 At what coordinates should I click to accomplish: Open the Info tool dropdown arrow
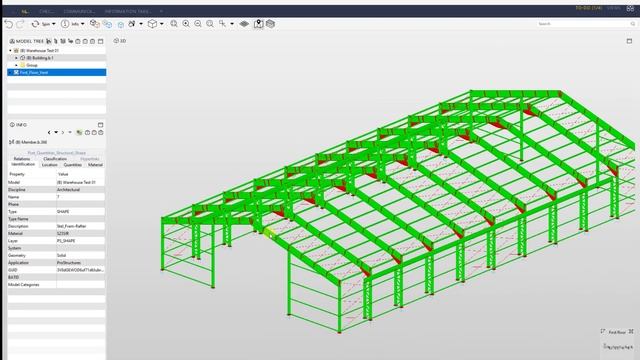click(x=82, y=24)
